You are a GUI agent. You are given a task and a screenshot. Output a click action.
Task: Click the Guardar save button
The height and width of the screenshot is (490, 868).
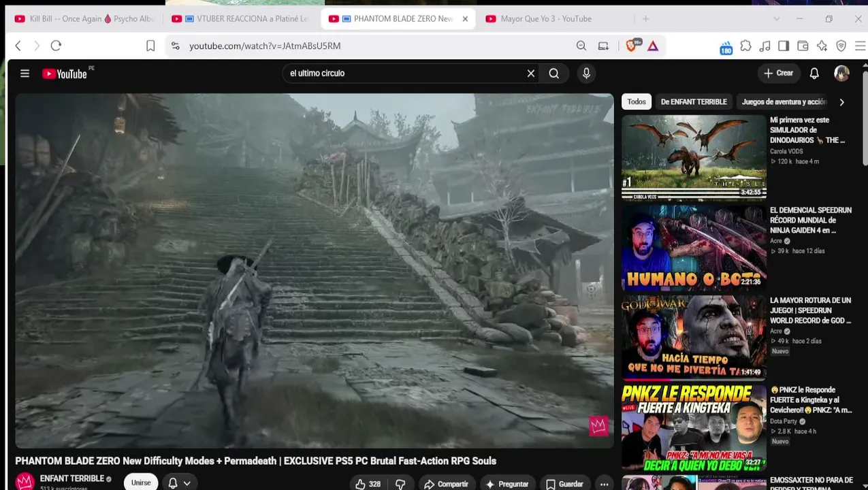tap(565, 484)
